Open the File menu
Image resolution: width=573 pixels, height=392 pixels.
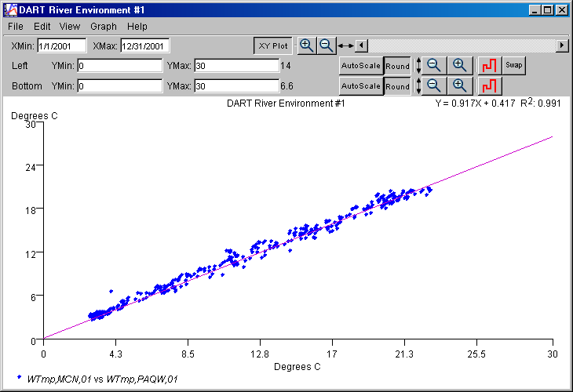[x=16, y=27]
